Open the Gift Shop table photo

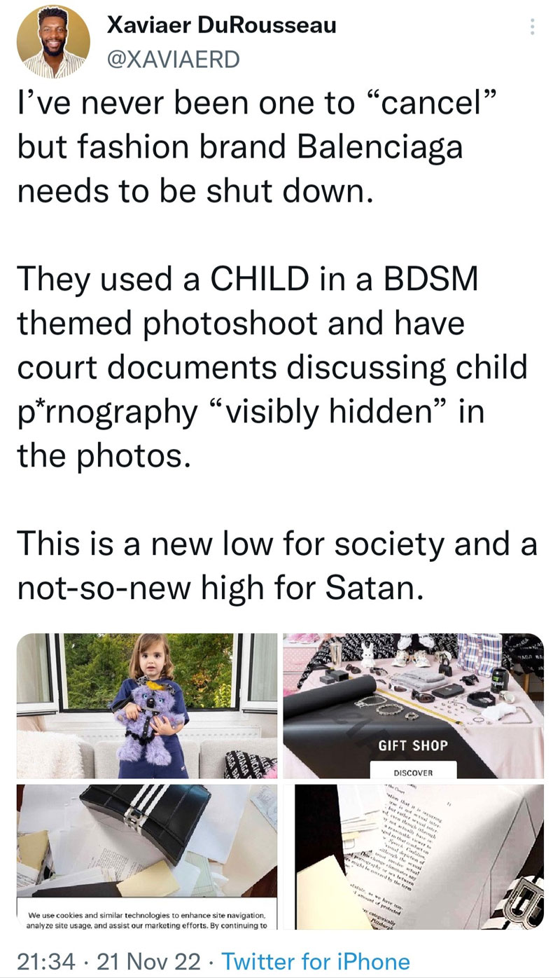pyautogui.click(x=413, y=705)
